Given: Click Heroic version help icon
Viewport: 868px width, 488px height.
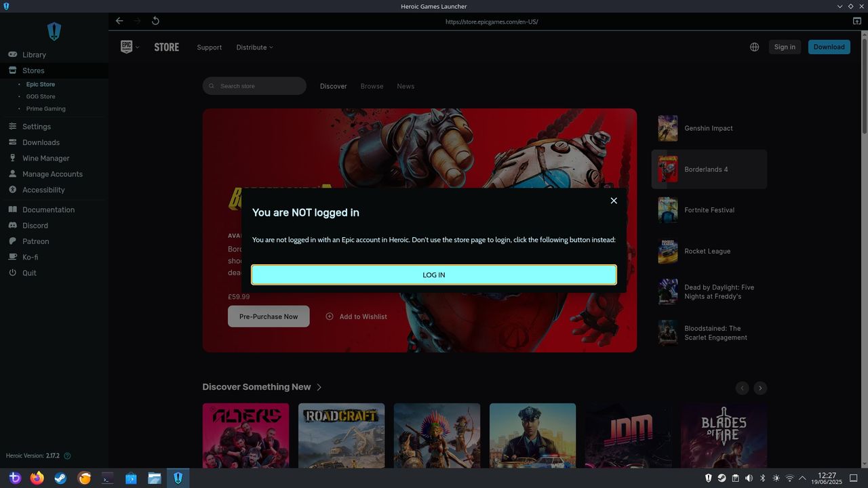Looking at the screenshot, I should click(x=67, y=456).
